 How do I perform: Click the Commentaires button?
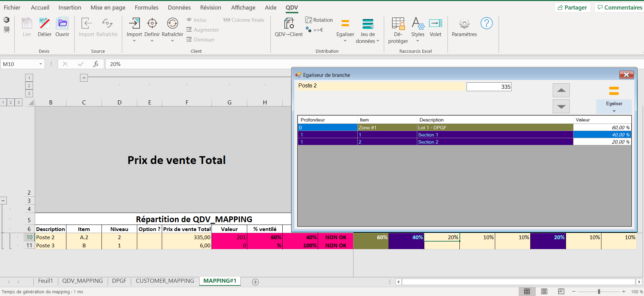[x=620, y=7]
